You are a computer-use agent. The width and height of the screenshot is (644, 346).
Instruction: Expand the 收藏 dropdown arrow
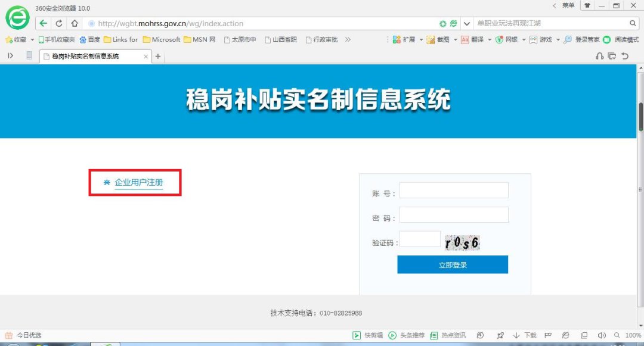coord(32,40)
